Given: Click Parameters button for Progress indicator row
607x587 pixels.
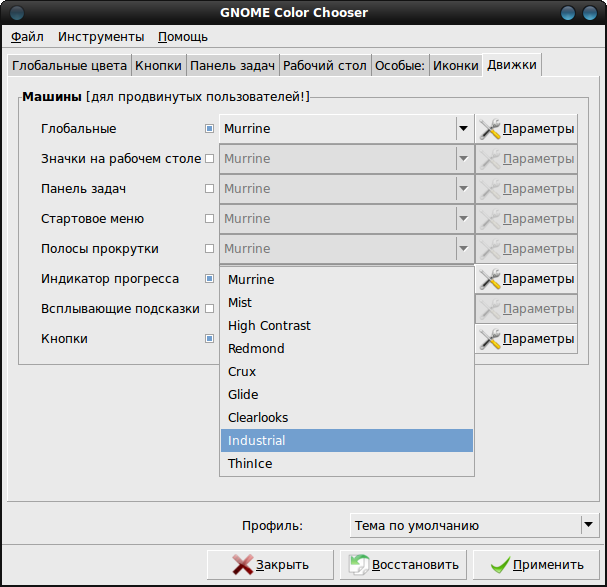Looking at the screenshot, I should point(526,279).
